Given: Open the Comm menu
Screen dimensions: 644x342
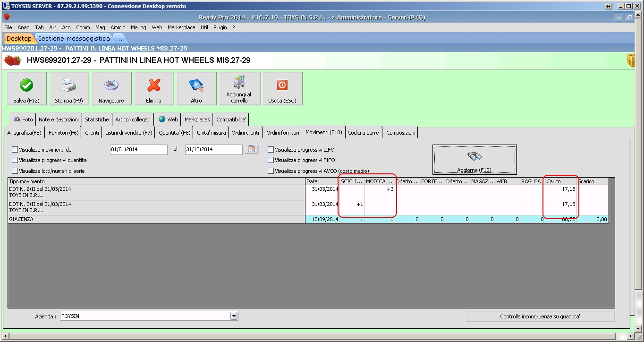Looking at the screenshot, I should tap(83, 27).
